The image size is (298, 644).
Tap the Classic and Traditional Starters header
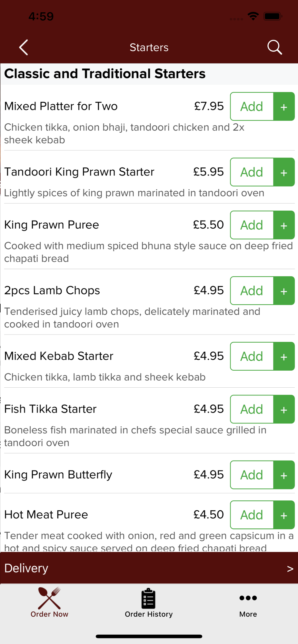click(x=105, y=74)
